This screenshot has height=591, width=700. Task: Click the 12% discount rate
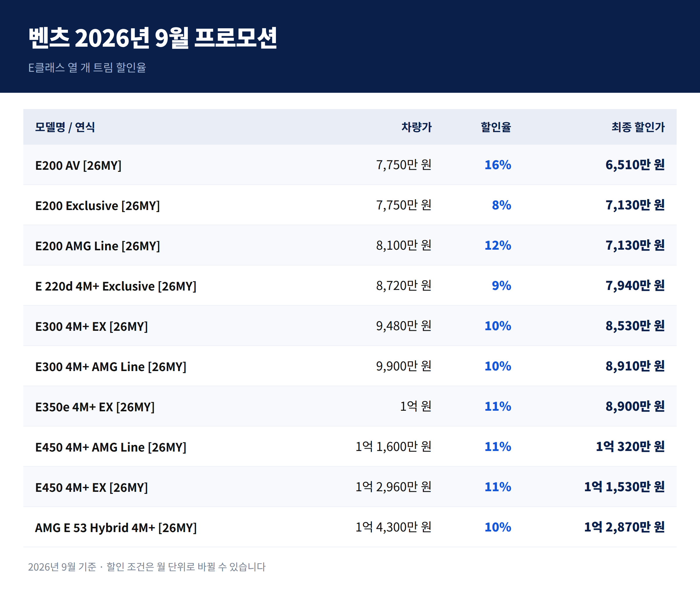(498, 245)
